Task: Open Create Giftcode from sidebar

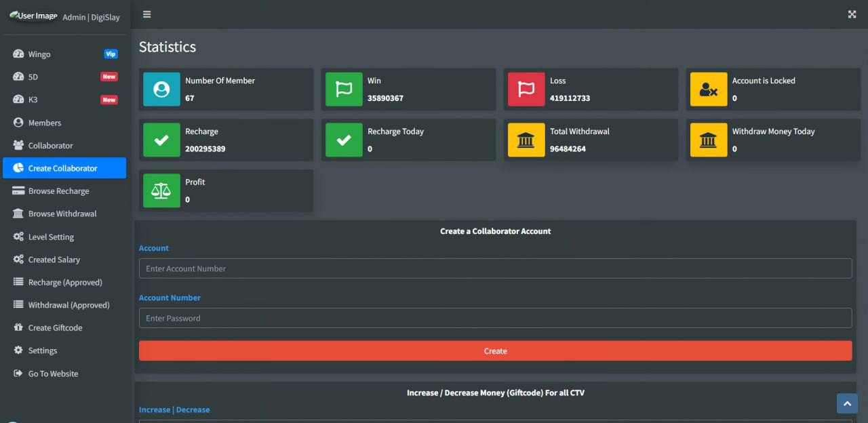Action: click(x=55, y=327)
